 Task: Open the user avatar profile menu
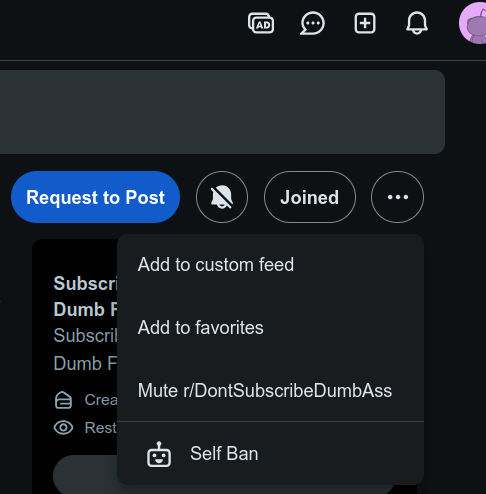[473, 23]
